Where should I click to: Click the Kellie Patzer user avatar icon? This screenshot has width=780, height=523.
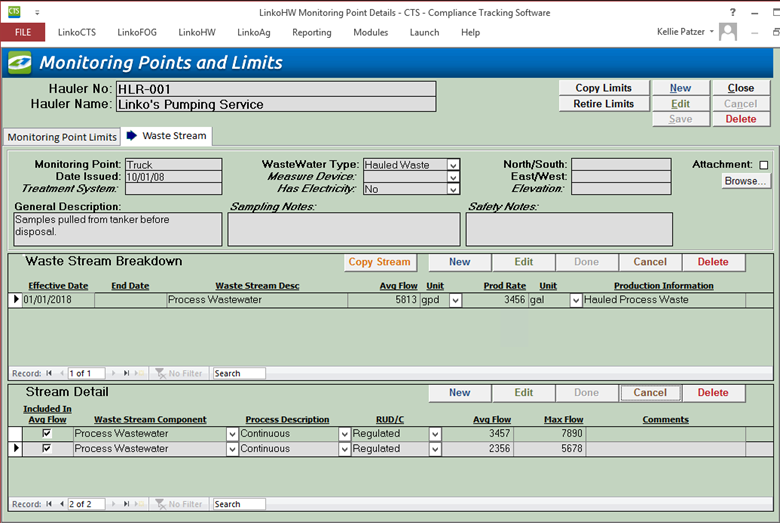pos(728,32)
